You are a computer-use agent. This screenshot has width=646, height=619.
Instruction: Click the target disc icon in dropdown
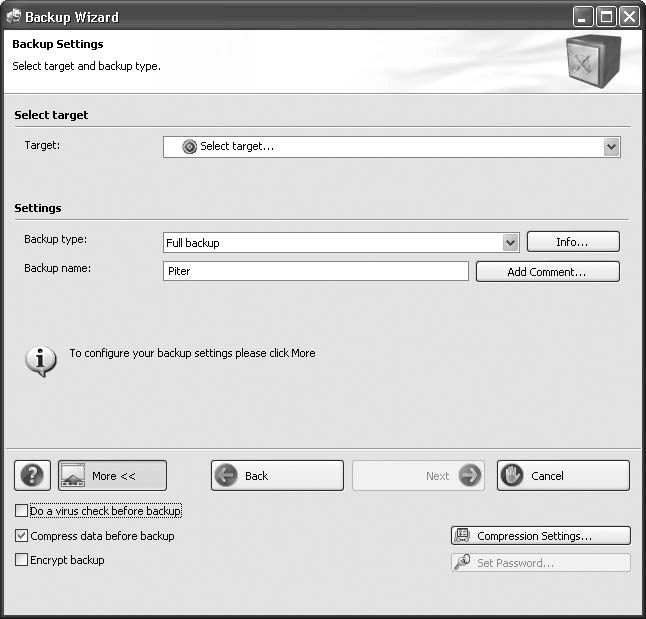(x=190, y=147)
